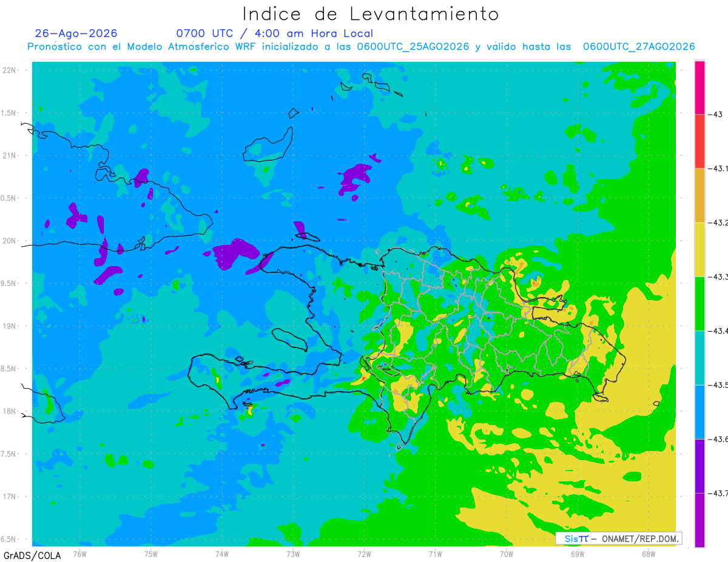Click the '-43.3' legend value
Image resolution: width=728 pixels, height=562 pixels.
click(x=717, y=276)
